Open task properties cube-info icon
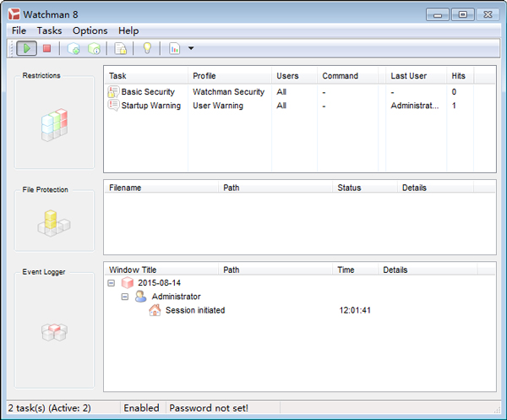Viewport: 507px width, 420px height. point(94,48)
